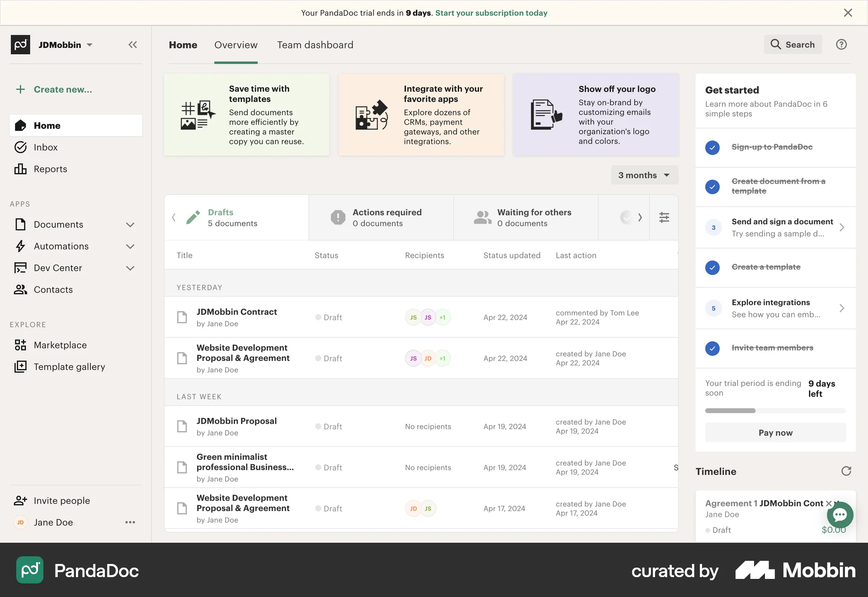Image resolution: width=868 pixels, height=597 pixels.
Task: Open the JDMobbin Contract document row
Action: pyautogui.click(x=236, y=312)
